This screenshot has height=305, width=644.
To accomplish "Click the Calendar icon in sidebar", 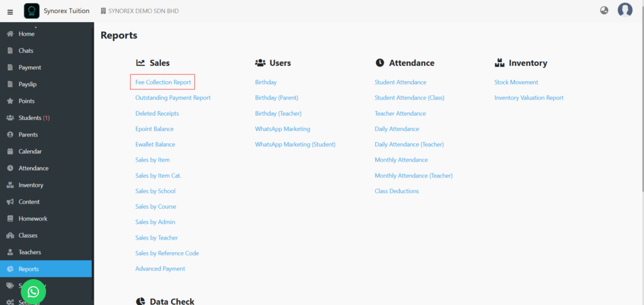I will click(10, 152).
